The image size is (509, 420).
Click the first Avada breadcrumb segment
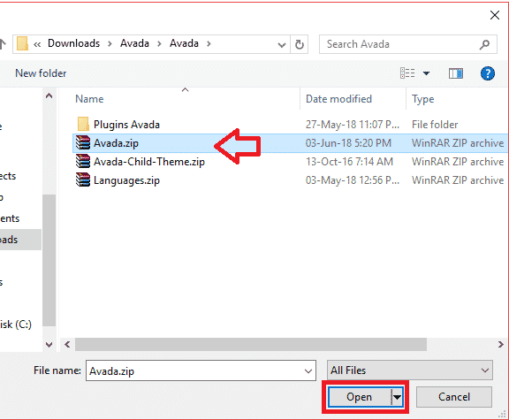click(134, 43)
